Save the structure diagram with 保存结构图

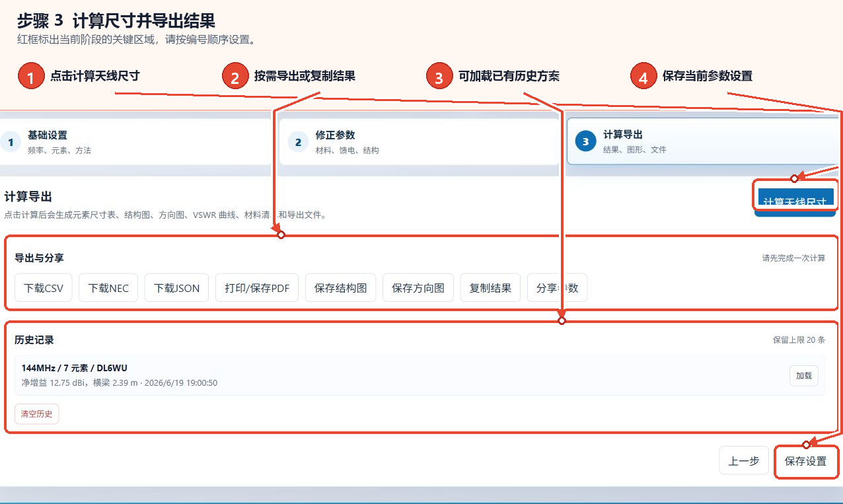click(x=341, y=288)
